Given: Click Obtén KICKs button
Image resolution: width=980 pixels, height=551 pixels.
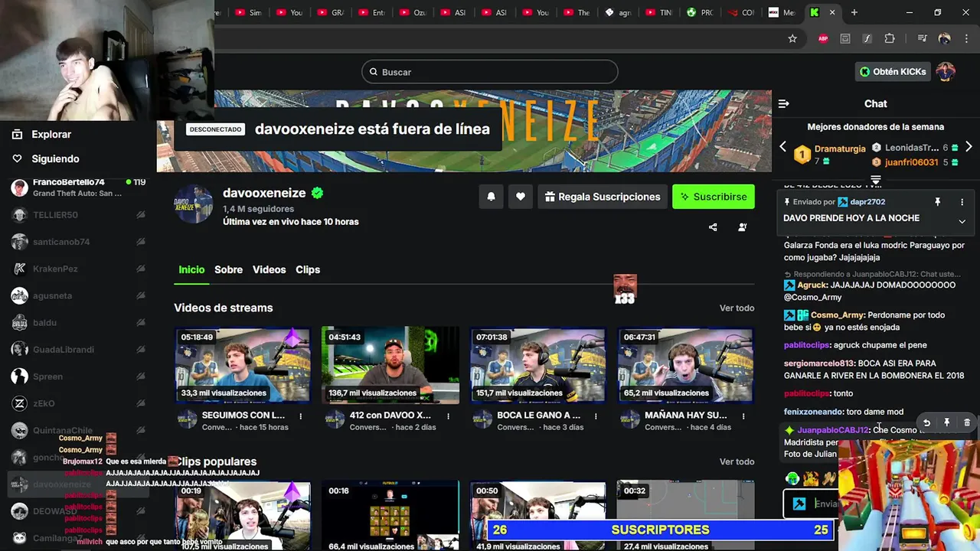Looking at the screenshot, I should coord(893,72).
